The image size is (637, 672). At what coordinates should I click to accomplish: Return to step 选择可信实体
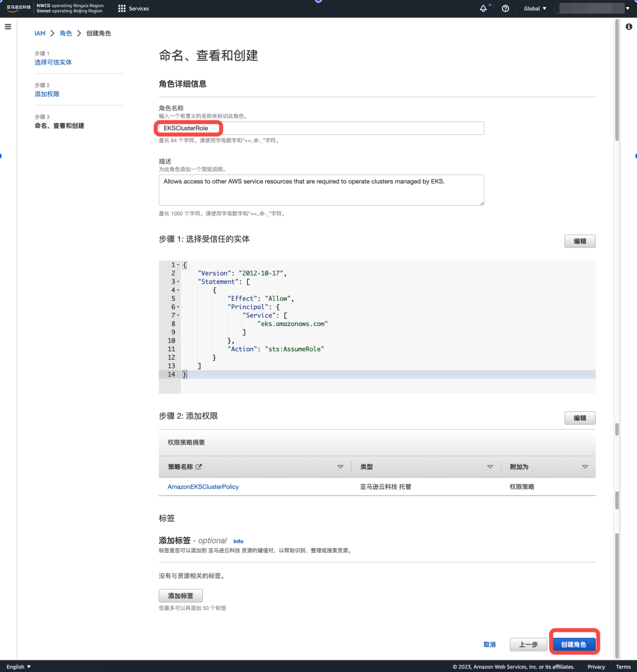53,62
